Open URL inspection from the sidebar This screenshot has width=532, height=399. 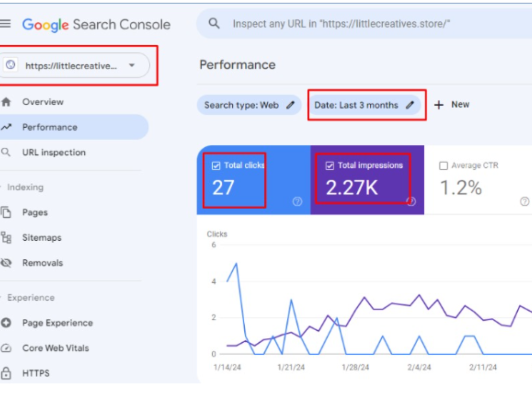pyautogui.click(x=54, y=153)
